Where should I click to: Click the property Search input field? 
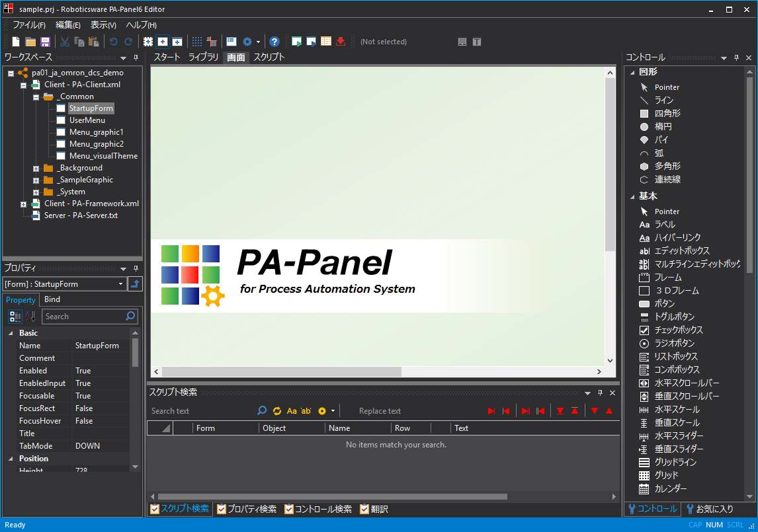pos(83,317)
